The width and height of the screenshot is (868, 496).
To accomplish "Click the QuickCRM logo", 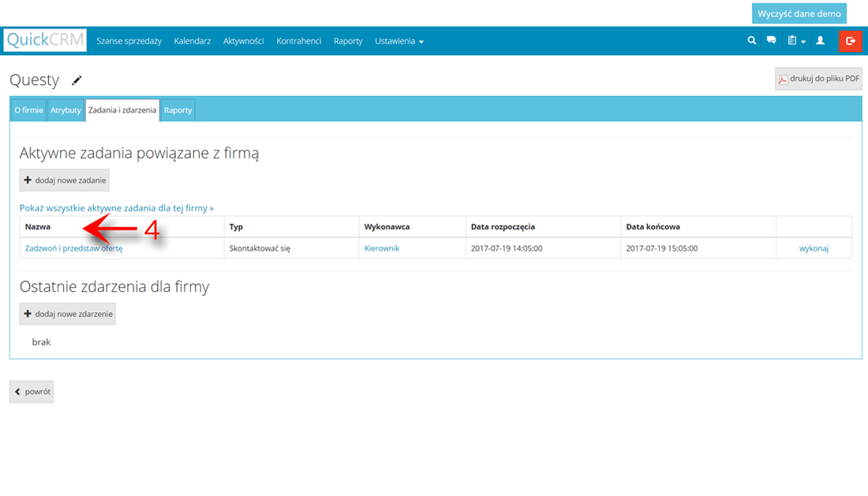I will (45, 40).
